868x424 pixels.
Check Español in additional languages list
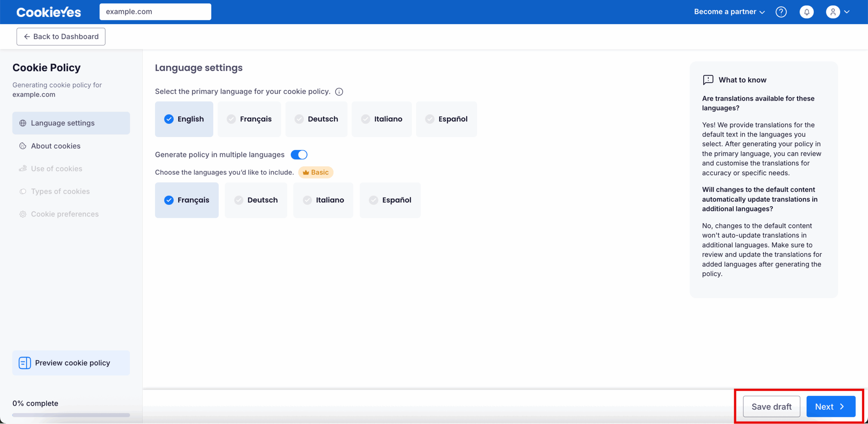[x=390, y=200]
